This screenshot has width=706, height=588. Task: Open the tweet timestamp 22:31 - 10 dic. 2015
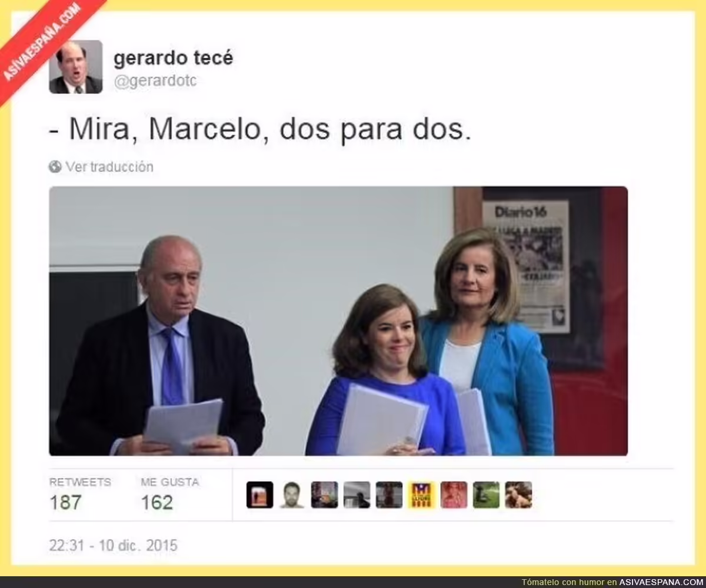[x=113, y=545]
